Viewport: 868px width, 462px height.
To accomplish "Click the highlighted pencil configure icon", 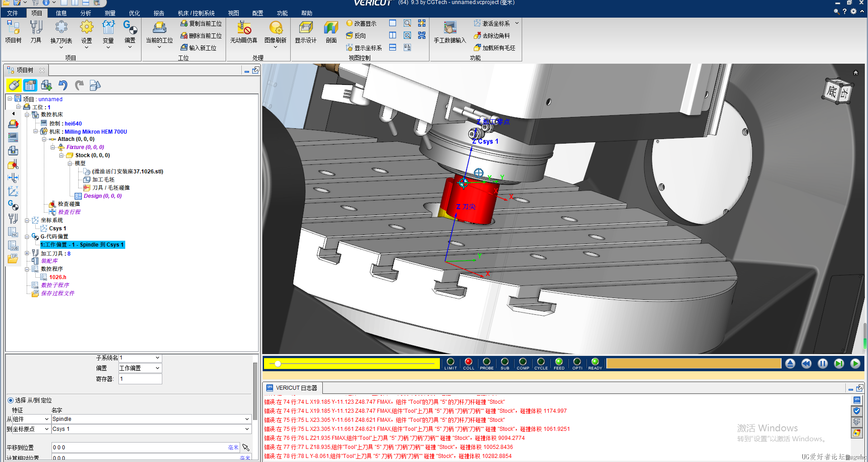I will point(14,85).
